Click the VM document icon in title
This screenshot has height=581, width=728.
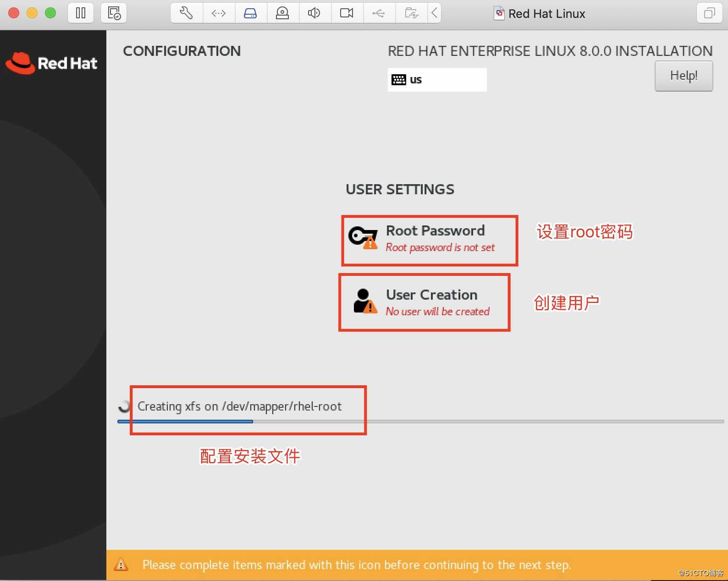[x=499, y=13]
